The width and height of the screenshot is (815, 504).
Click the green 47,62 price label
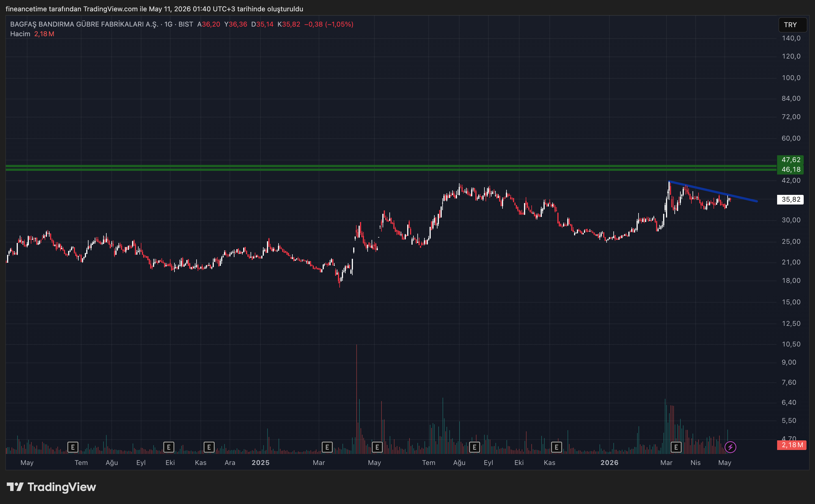790,160
